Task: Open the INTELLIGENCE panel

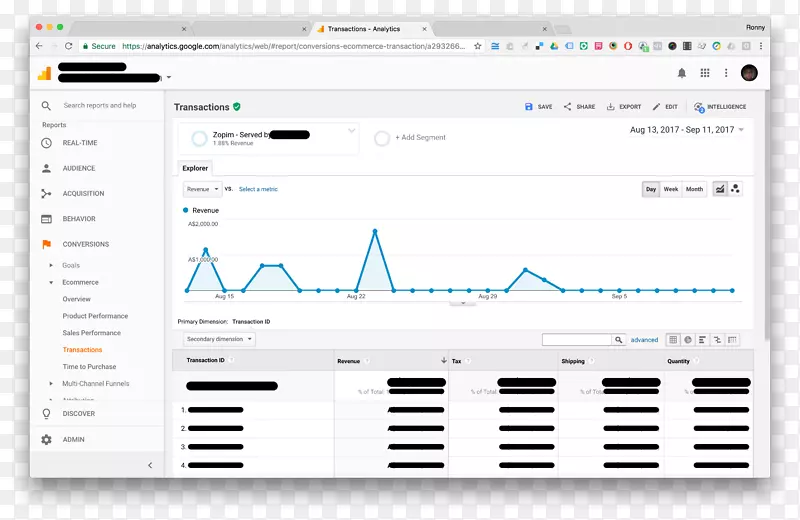Action: 720,107
